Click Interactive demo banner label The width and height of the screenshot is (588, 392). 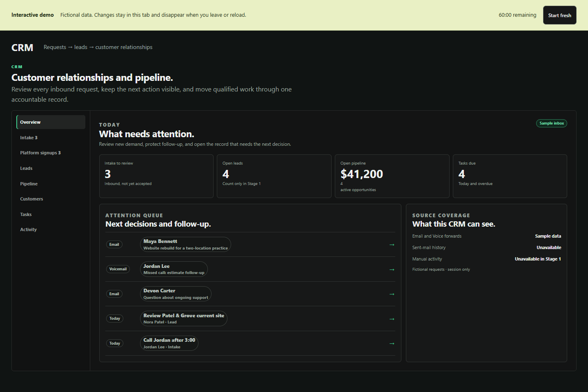pos(33,15)
